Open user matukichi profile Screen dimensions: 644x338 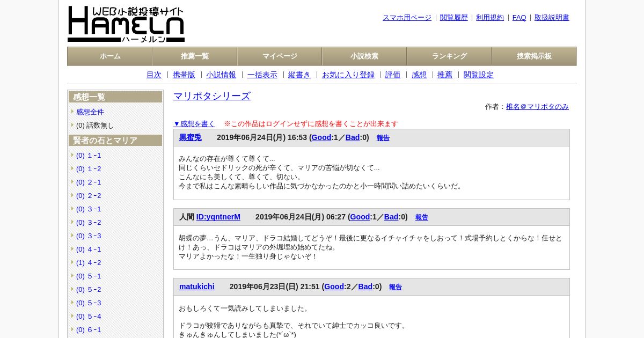[x=197, y=287]
